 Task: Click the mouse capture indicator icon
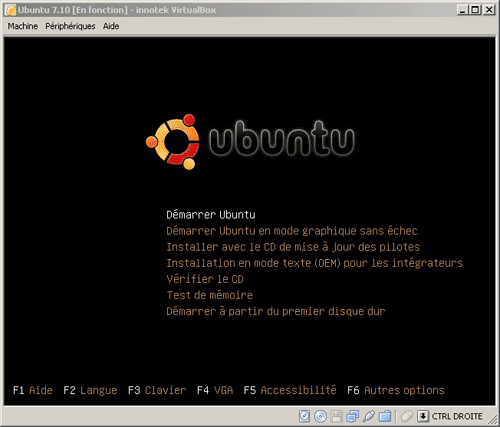407,416
